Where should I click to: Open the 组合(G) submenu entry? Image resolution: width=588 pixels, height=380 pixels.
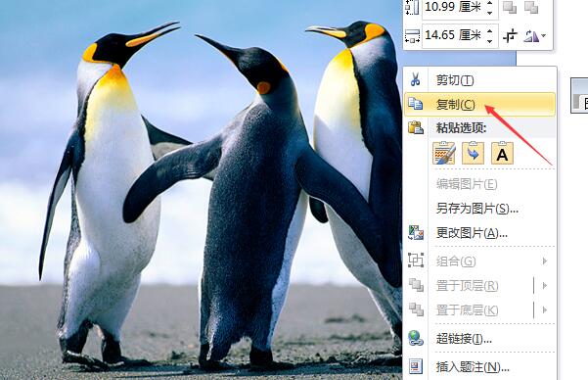[x=479, y=261]
